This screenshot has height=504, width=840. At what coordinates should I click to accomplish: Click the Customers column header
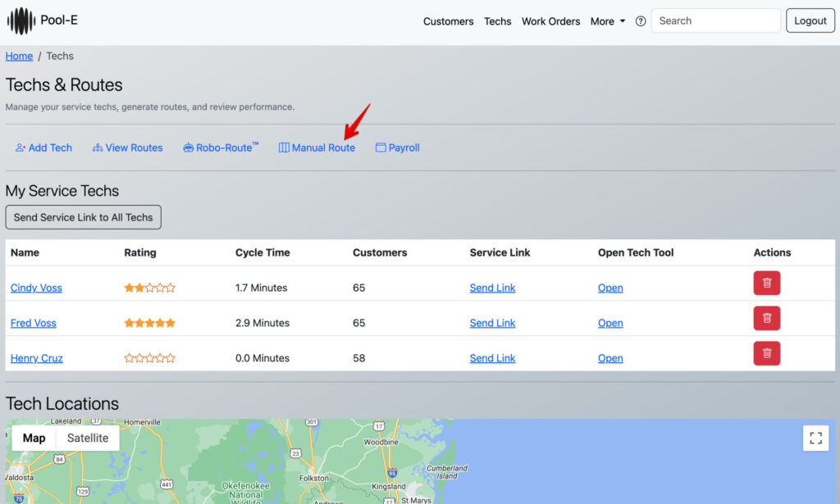pyautogui.click(x=380, y=252)
